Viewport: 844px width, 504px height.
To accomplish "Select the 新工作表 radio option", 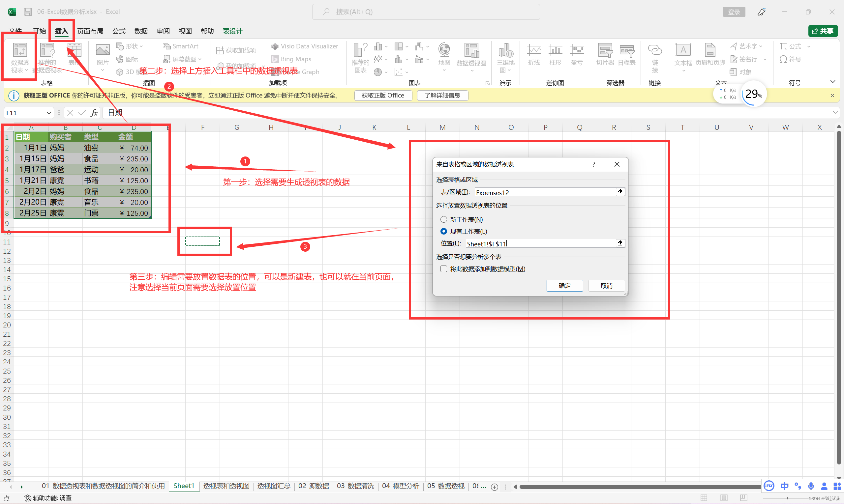I will pyautogui.click(x=443, y=219).
